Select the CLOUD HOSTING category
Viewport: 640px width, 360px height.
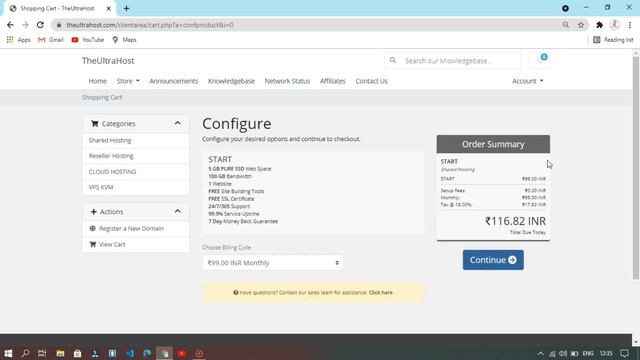(x=136, y=171)
